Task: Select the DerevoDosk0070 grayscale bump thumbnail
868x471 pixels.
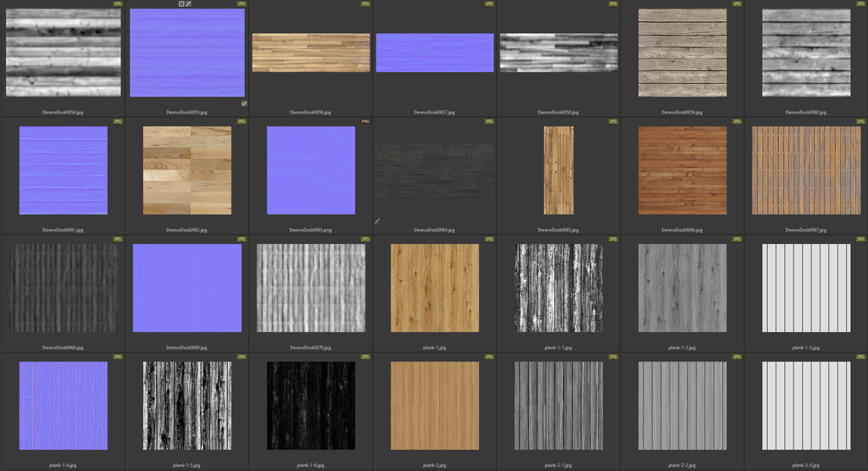Action: 311,288
